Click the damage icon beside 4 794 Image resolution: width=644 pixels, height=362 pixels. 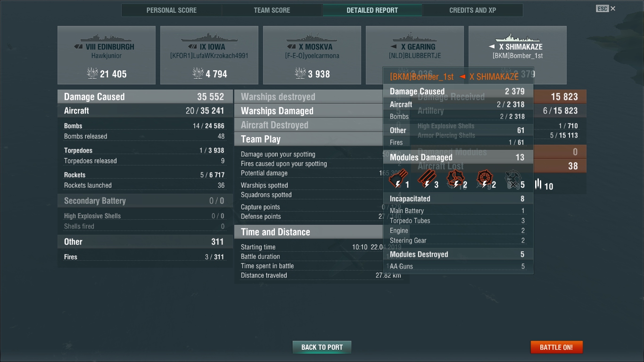pos(198,73)
